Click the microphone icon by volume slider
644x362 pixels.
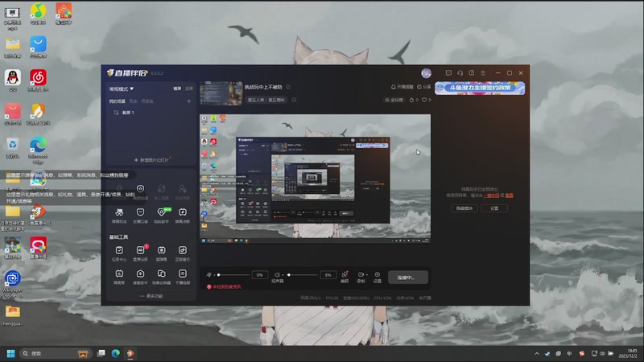click(209, 275)
